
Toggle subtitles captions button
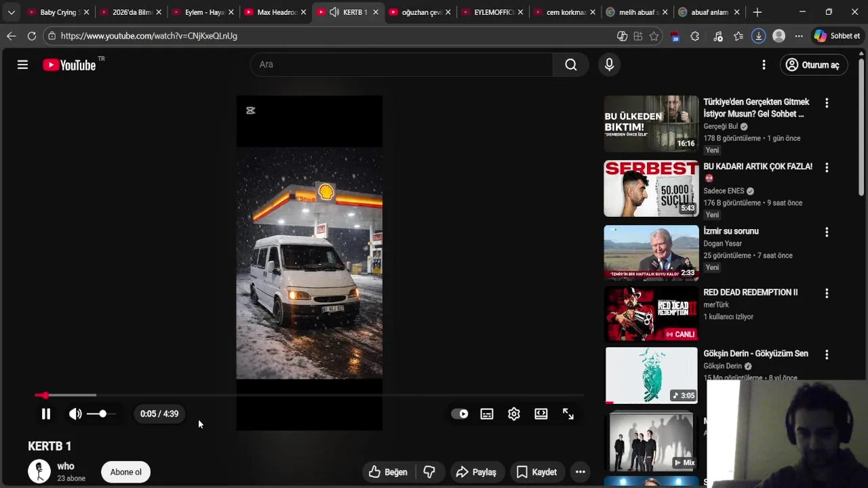pos(487,413)
